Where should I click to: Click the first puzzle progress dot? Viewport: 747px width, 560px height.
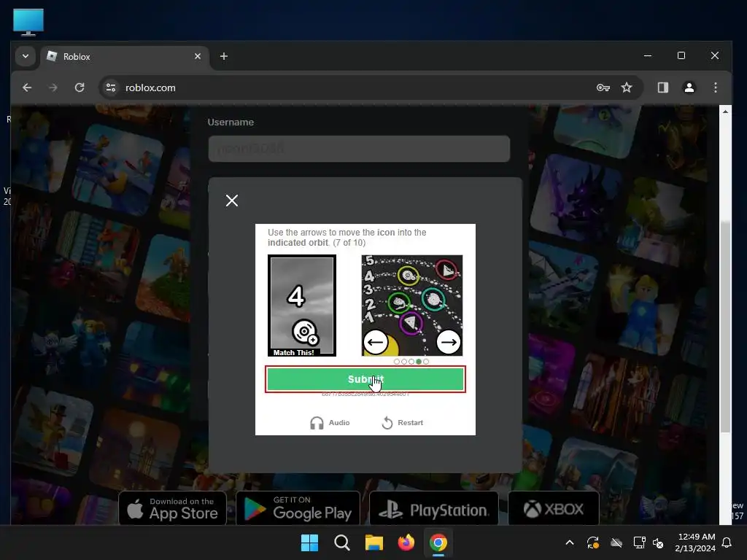pos(397,362)
